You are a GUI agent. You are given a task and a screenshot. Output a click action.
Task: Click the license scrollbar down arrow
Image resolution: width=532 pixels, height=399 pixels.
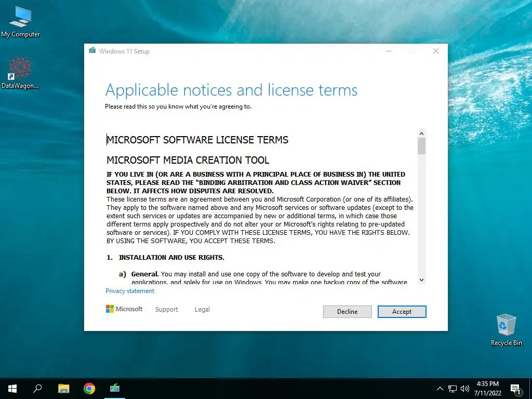click(x=421, y=280)
